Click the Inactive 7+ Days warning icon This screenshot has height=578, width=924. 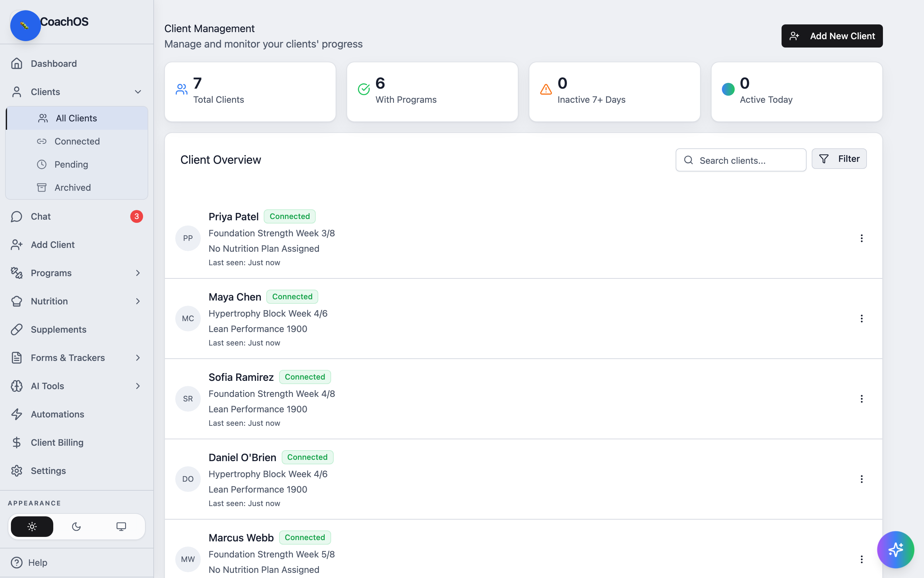546,89
